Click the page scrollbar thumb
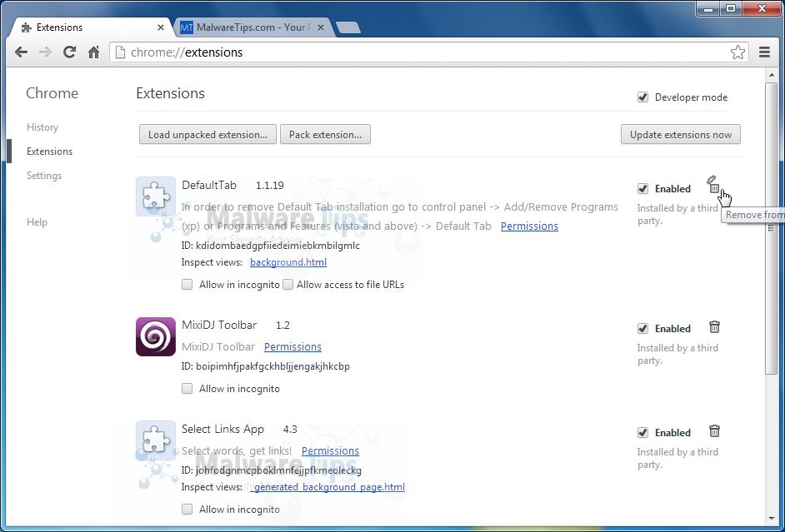 (771, 227)
